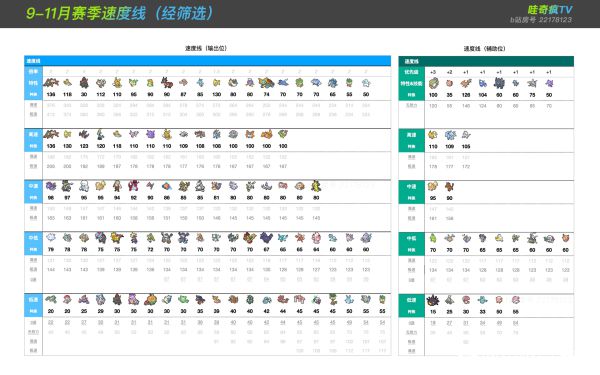The height and width of the screenshot is (375, 600).
Task: Select the sprite above 25 in the left 低速 row
Action: pyautogui.click(x=84, y=299)
